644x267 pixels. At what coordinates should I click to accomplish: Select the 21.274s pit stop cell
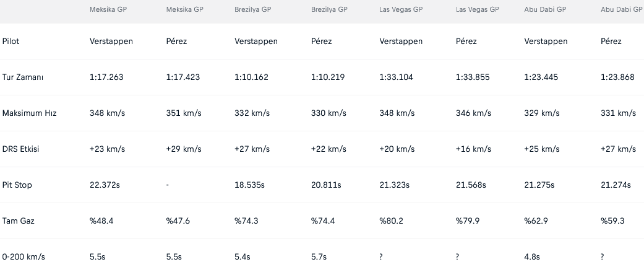(616, 185)
